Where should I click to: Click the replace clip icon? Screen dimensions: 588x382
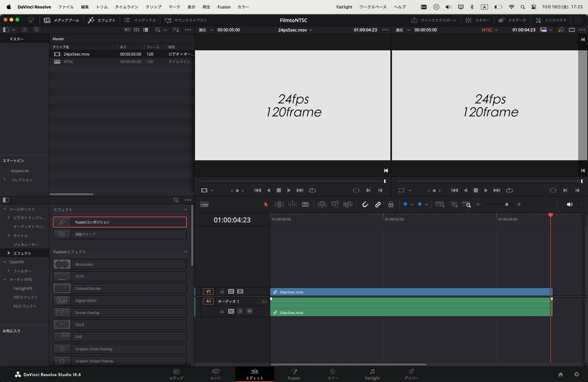pos(348,205)
